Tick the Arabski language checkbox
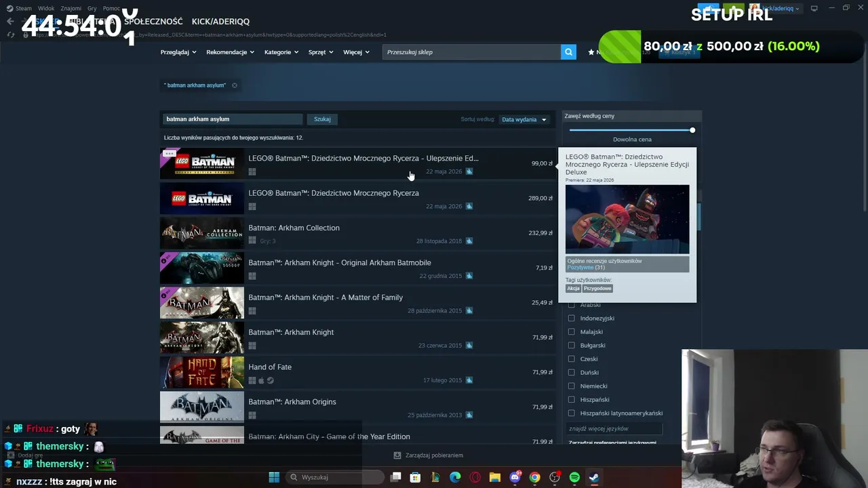Viewport: 868px width, 488px height. [x=571, y=305]
